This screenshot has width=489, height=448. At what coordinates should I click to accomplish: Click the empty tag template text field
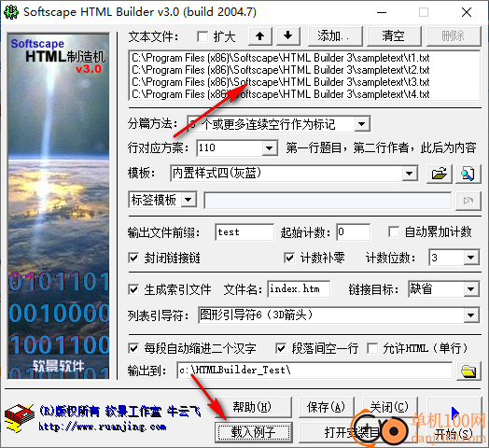tap(328, 201)
